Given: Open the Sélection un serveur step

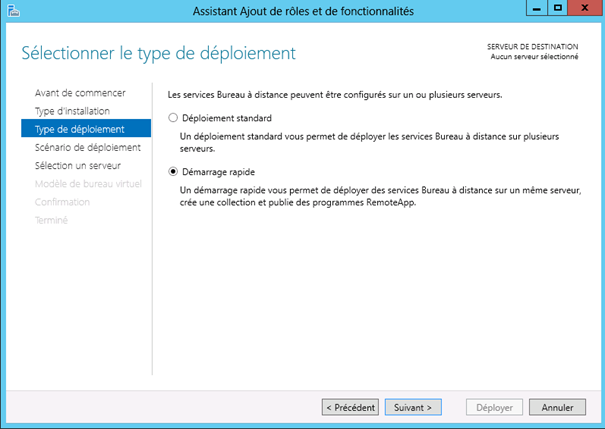Looking at the screenshot, I should click(x=77, y=165).
